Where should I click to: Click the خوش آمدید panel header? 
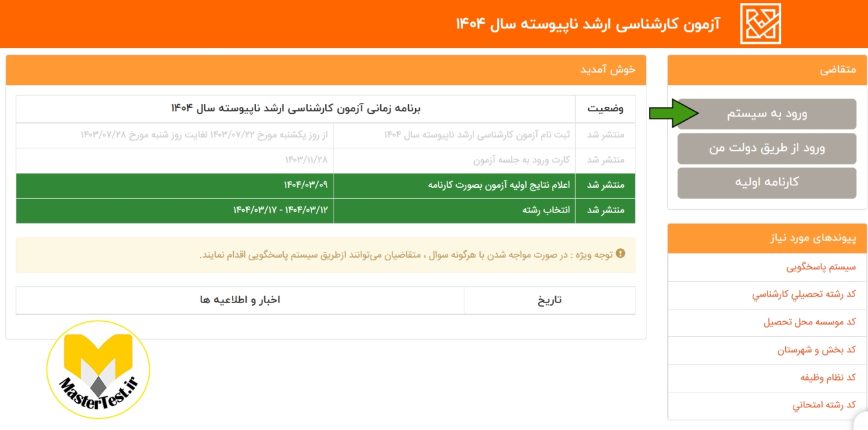click(x=326, y=70)
